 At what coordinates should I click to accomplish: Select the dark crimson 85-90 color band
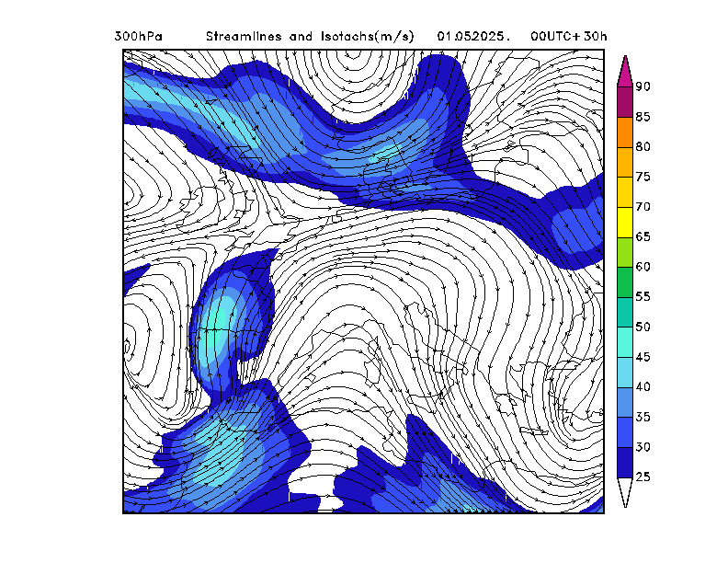click(625, 102)
